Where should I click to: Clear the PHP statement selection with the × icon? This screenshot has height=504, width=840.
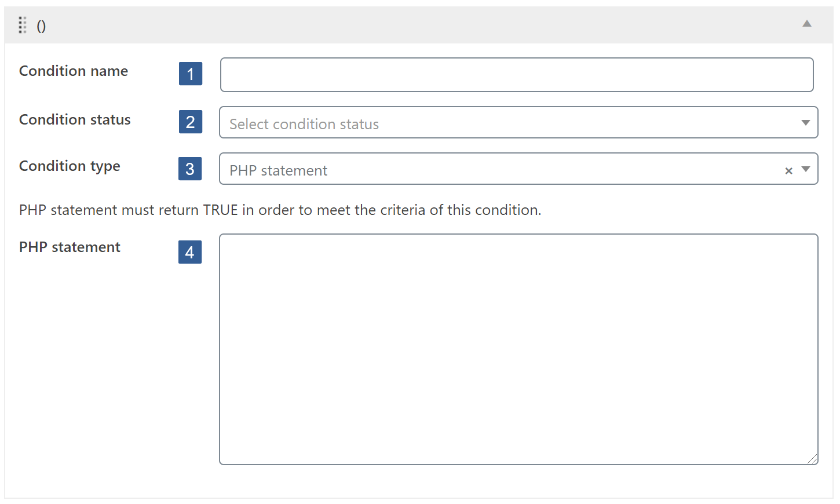(788, 170)
